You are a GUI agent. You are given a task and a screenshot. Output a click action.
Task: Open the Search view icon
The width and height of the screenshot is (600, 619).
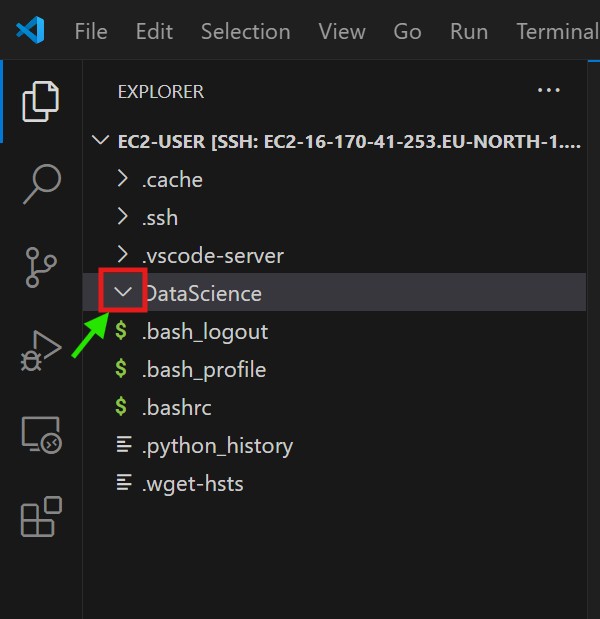[x=41, y=184]
